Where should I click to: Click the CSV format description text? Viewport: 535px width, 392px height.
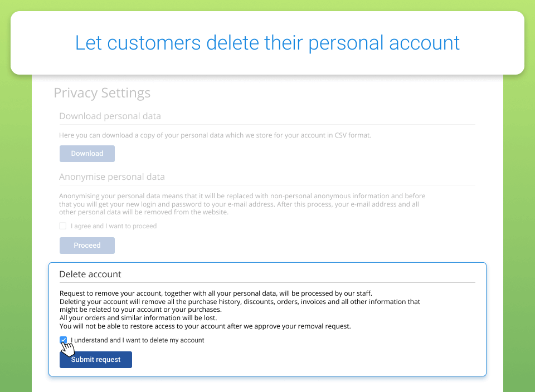(x=215, y=135)
